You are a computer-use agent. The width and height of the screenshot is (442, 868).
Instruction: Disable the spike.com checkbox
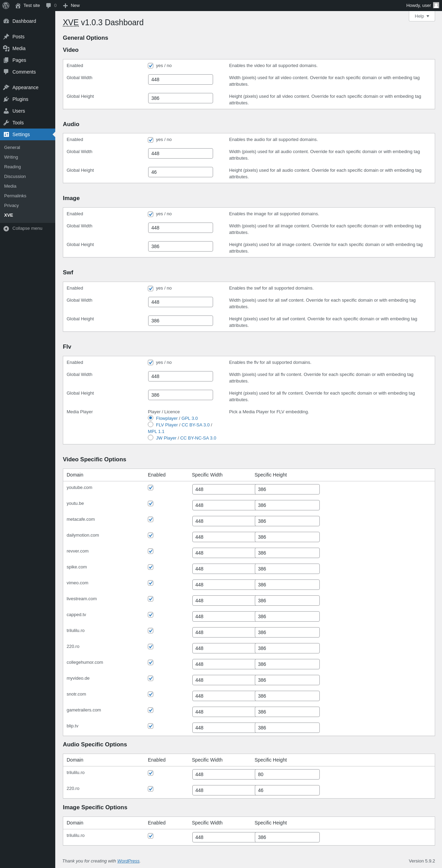151,567
